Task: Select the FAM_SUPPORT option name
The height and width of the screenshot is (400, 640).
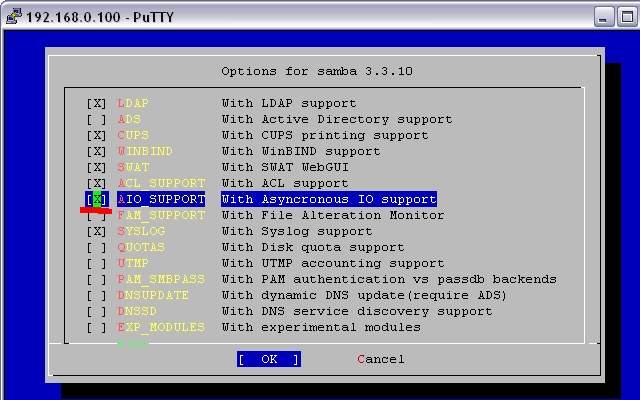Action: (161, 215)
